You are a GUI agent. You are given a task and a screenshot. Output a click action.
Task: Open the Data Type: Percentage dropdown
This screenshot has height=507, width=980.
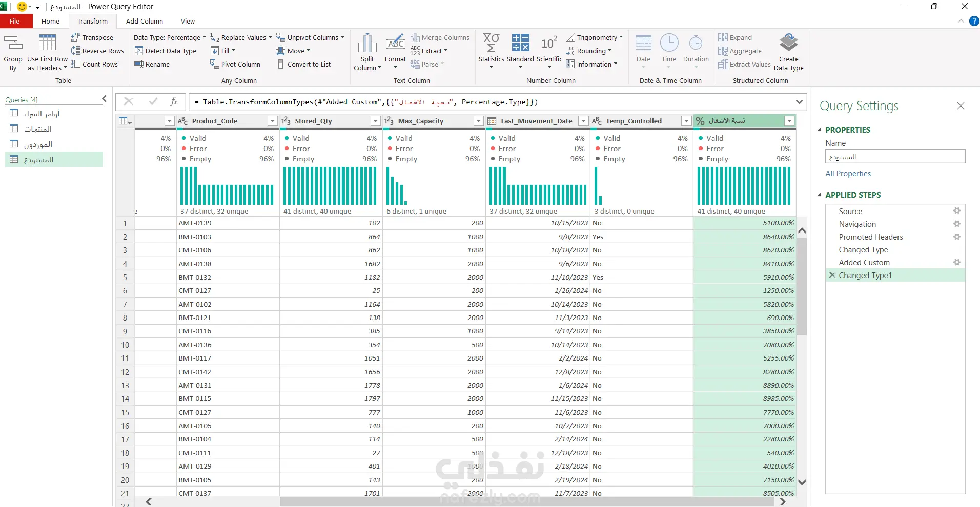pos(170,37)
